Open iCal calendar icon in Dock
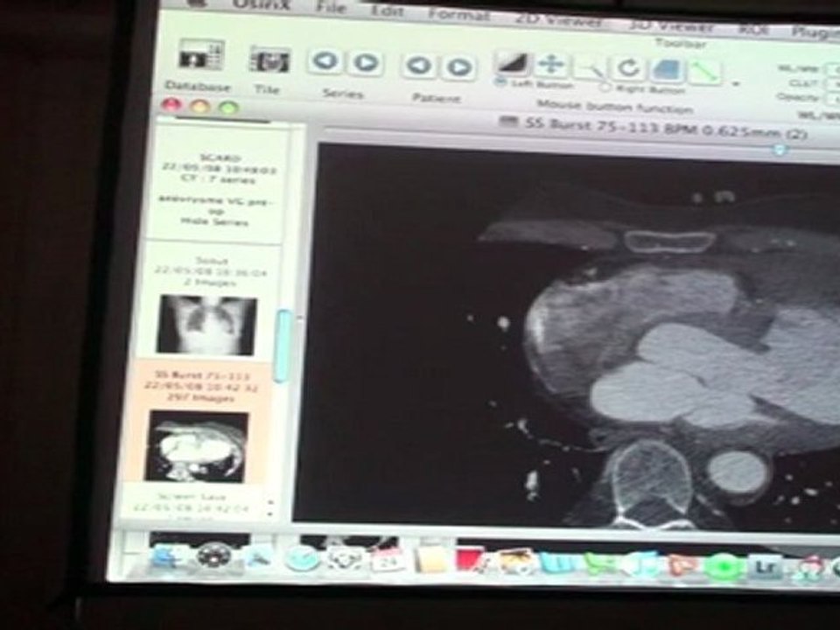840x630 pixels. [388, 560]
